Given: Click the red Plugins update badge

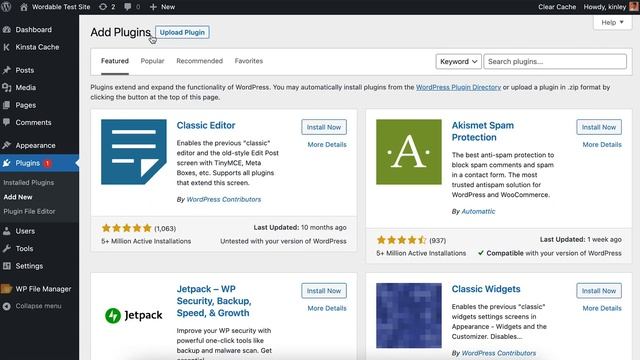Looking at the screenshot, I should (47, 163).
